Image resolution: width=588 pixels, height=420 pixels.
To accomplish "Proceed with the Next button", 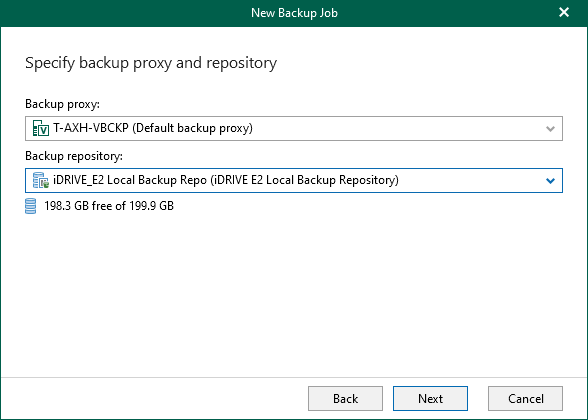I will click(430, 399).
